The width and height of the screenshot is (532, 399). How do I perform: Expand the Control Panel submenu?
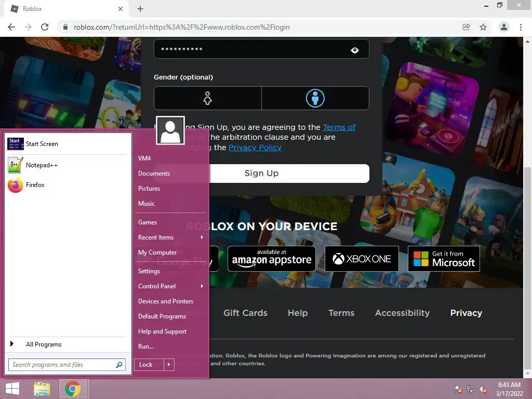[x=171, y=286]
